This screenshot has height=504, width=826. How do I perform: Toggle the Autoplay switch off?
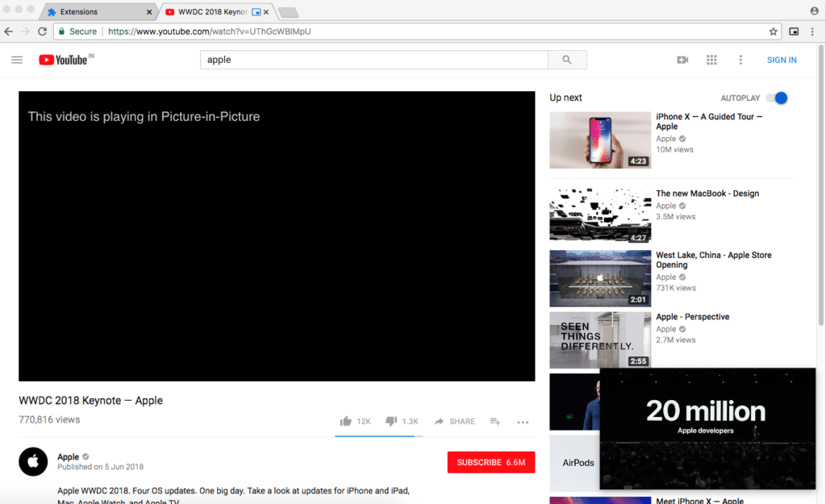tap(777, 98)
